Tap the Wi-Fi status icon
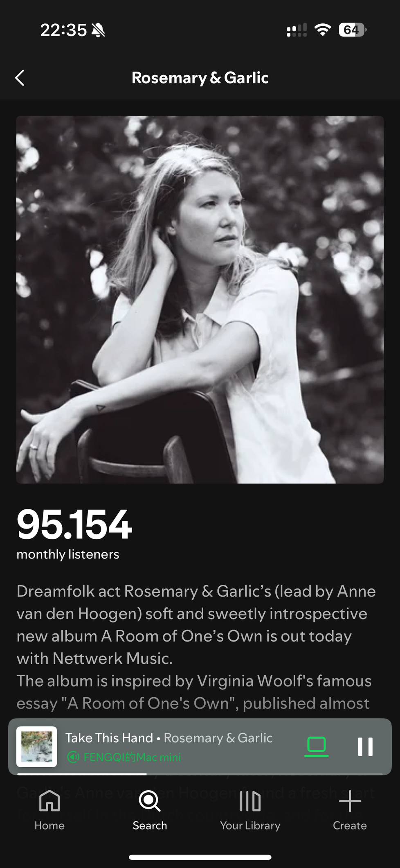The height and width of the screenshot is (868, 400). pos(323,30)
